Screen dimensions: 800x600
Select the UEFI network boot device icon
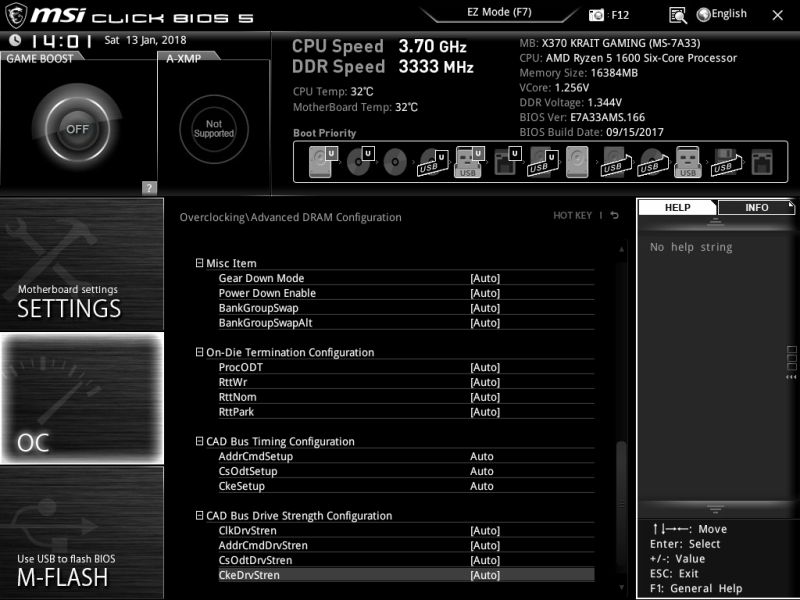tap(507, 162)
